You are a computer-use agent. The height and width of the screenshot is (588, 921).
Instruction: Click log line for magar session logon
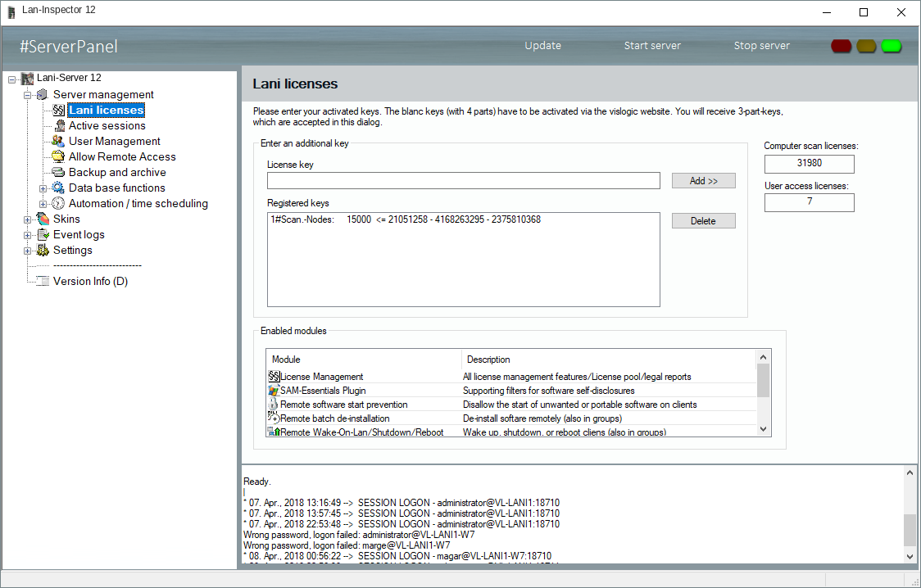(397, 556)
